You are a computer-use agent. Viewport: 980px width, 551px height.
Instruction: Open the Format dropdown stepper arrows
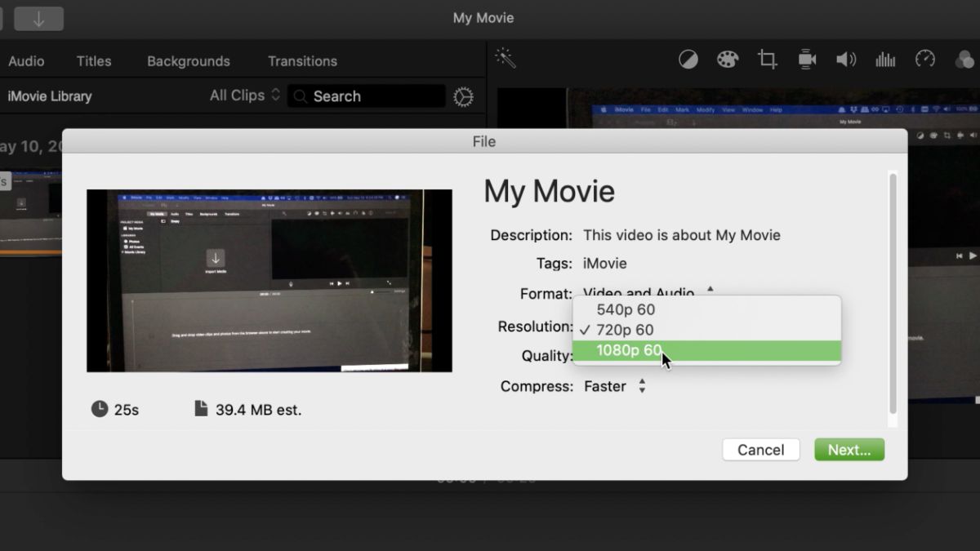tap(710, 289)
